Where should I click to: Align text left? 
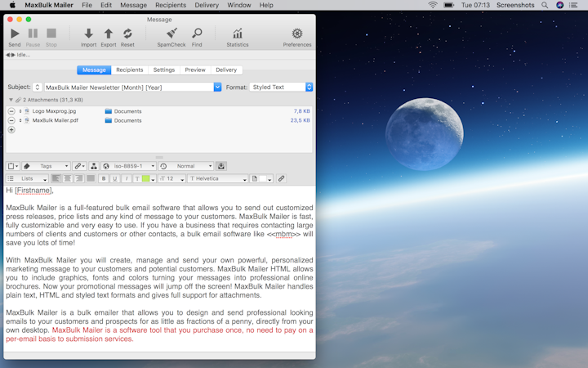click(56, 179)
